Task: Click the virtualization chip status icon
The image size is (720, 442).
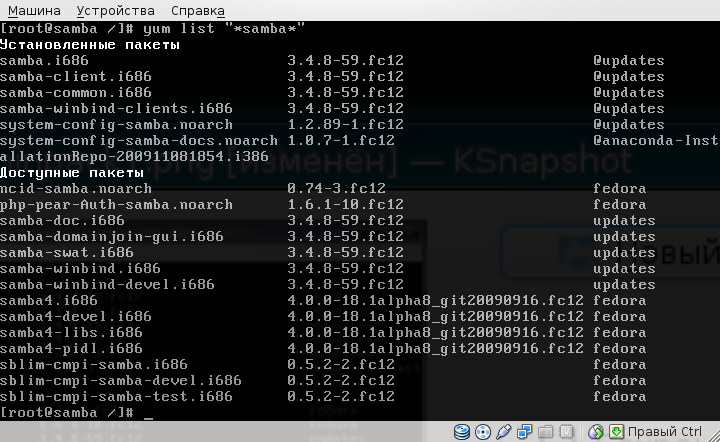Action: tap(567, 432)
